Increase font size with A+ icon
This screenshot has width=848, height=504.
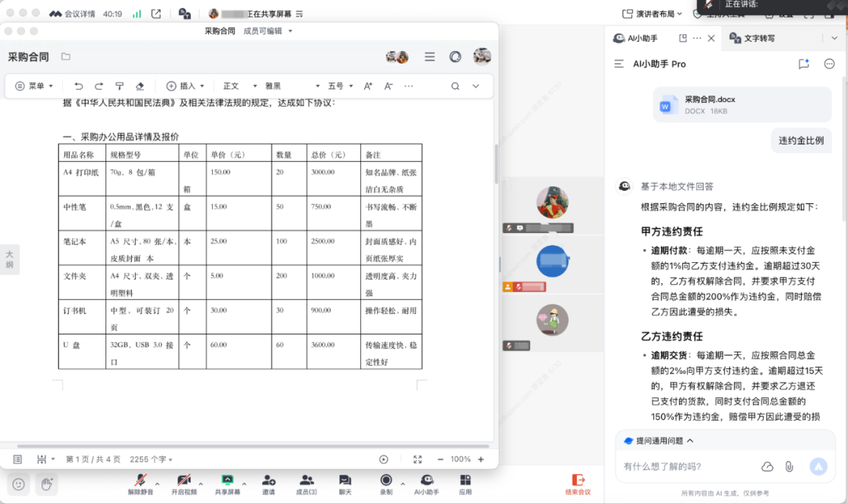(367, 86)
